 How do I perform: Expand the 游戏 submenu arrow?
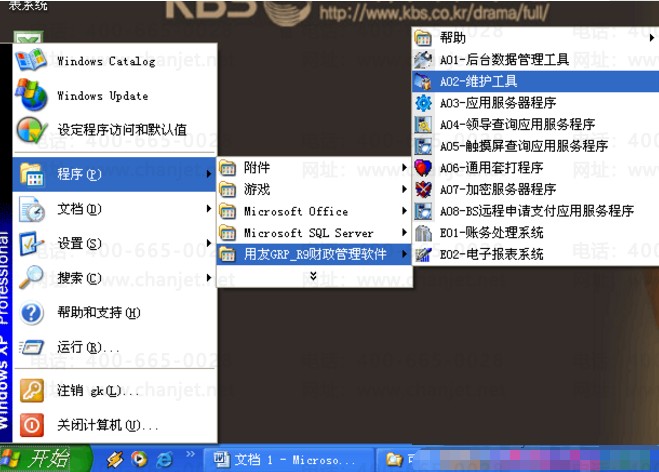(404, 189)
